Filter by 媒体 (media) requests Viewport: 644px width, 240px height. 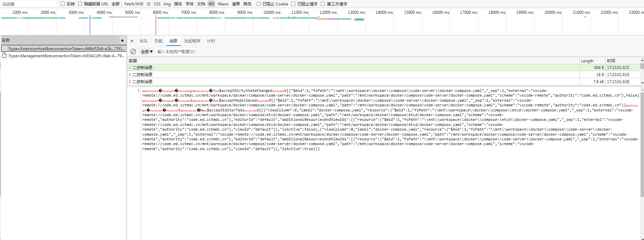[x=178, y=4]
